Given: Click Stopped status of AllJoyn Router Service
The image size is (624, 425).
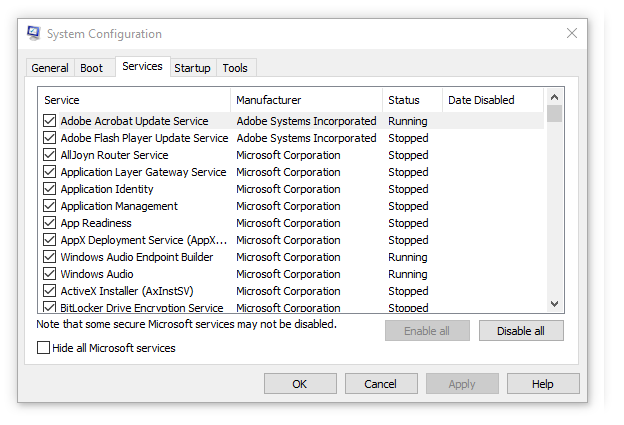Looking at the screenshot, I should pos(408,155).
